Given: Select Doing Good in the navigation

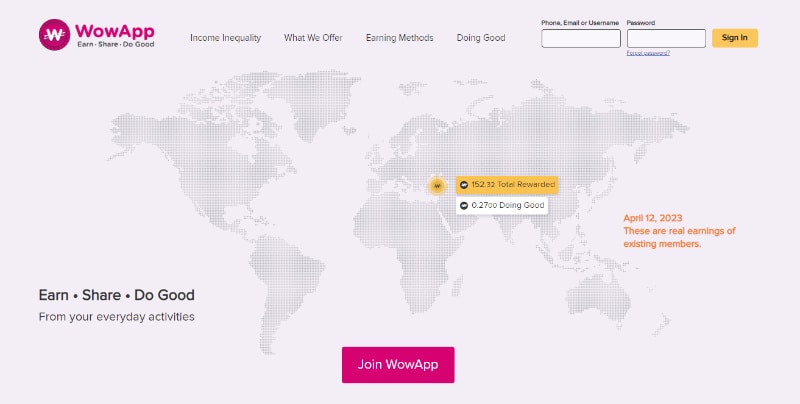Looking at the screenshot, I should coord(481,38).
